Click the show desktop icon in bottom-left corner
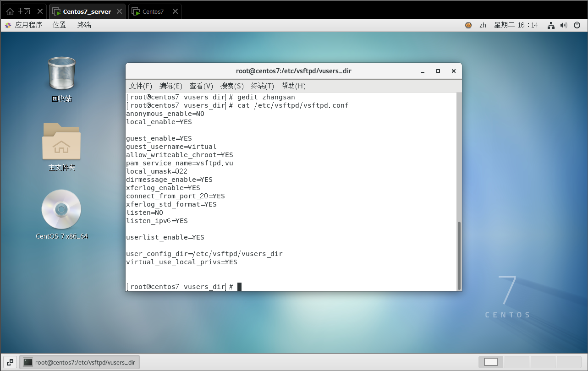588x371 pixels. (10, 362)
